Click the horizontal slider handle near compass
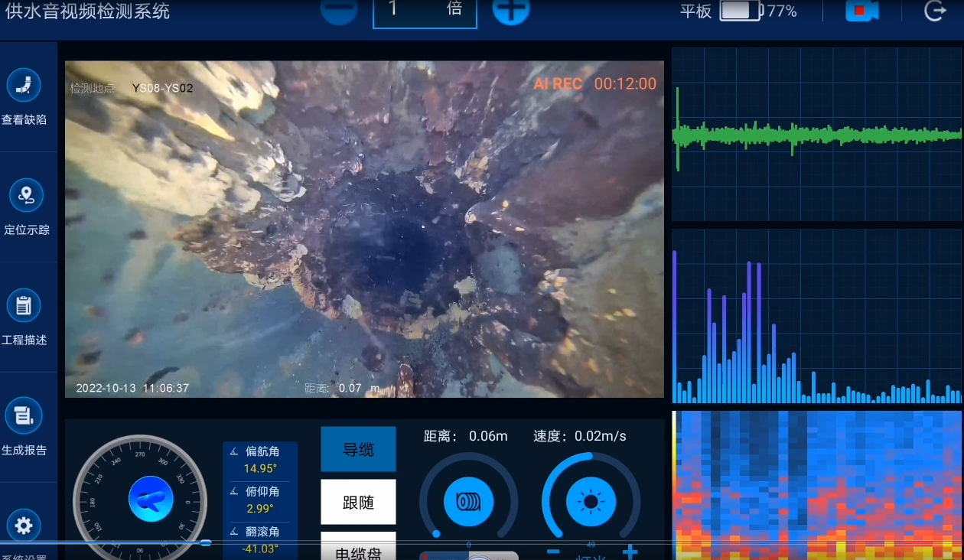Viewport: 964px width, 560px height. 205,542
